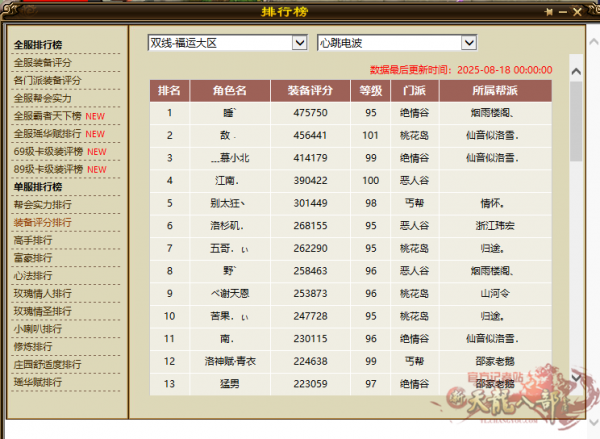Open the 小喇叭排行 list
Screen dimensions: 600x439
[38, 329]
